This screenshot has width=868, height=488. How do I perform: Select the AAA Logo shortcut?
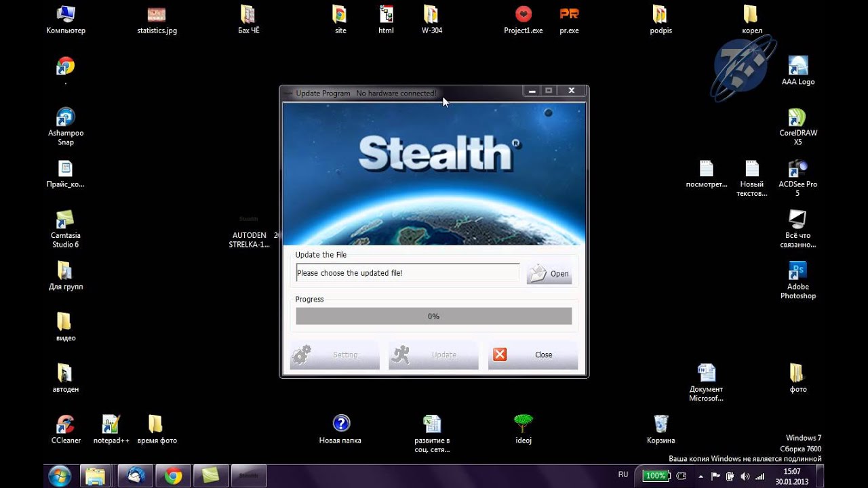798,70
